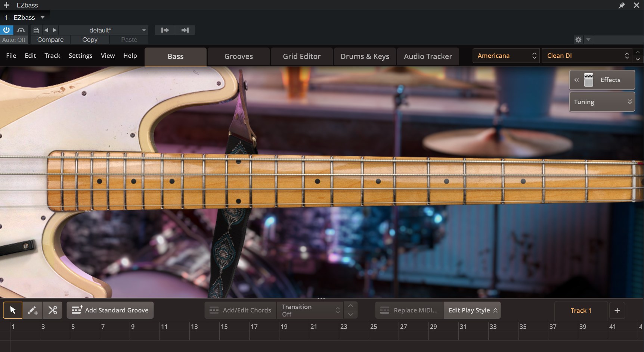
Task: Select the arrow pointer tool
Action: [x=13, y=310]
